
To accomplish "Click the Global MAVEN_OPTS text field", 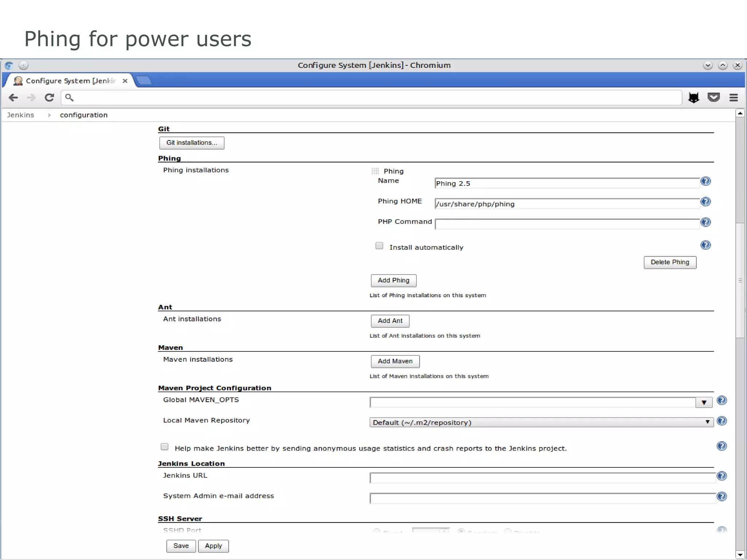I will tap(533, 402).
